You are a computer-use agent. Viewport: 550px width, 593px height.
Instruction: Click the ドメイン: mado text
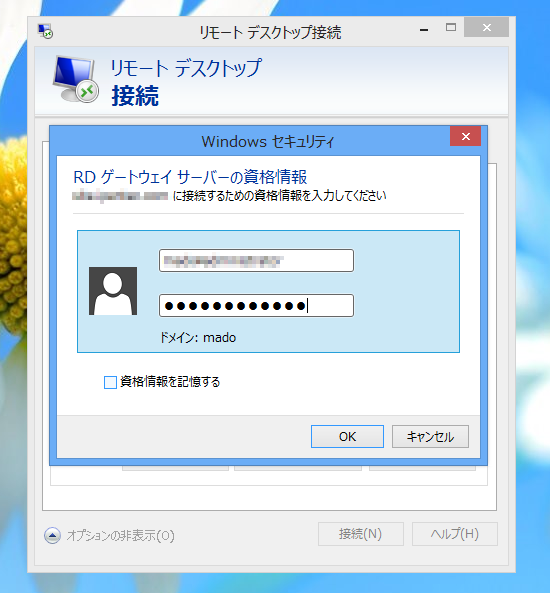tap(198, 337)
